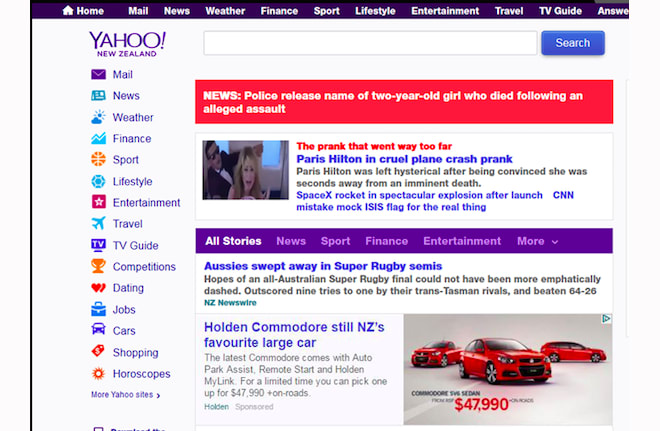Open SpaceX rocket explosion story link
The width and height of the screenshot is (660, 431).
coord(419,195)
